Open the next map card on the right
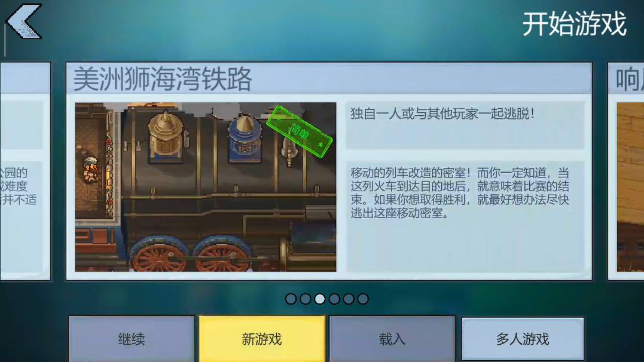 [626, 171]
